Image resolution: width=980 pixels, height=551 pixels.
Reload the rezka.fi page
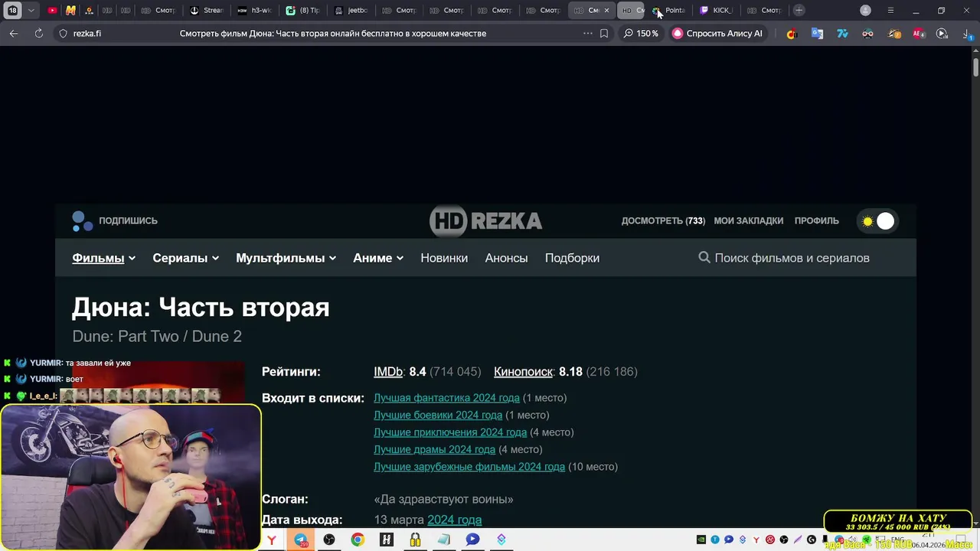point(39,34)
